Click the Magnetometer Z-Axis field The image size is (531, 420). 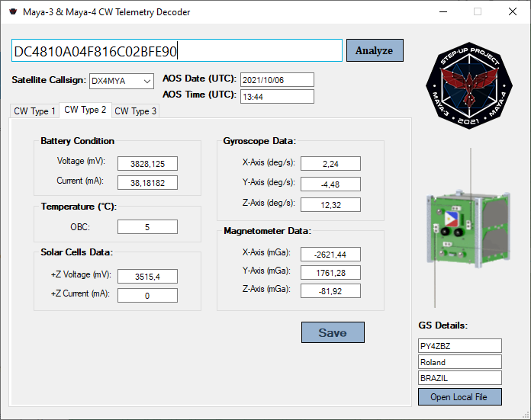[x=330, y=290]
